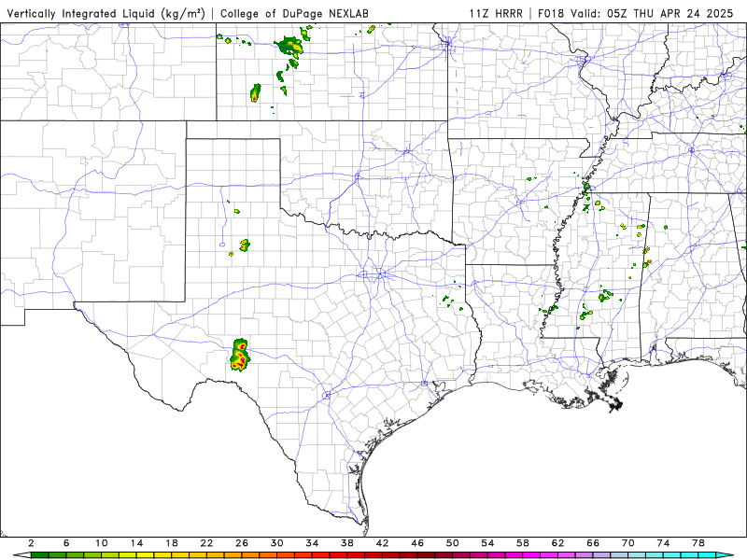Click the color scale label "42"
The width and height of the screenshot is (747, 560).
point(382,543)
